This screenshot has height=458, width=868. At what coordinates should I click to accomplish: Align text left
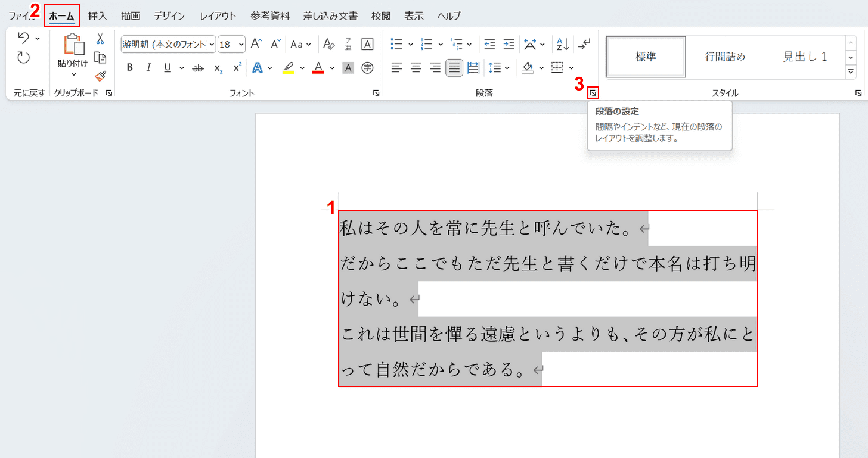396,68
